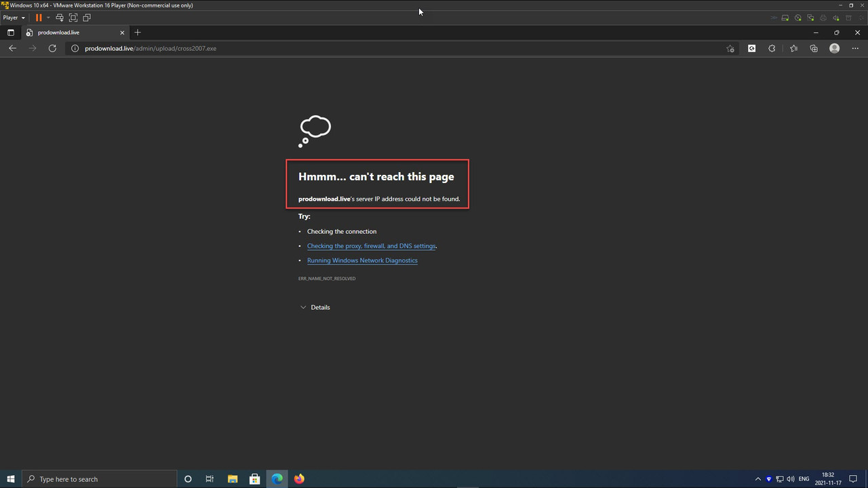868x488 pixels.
Task: Click 'Checking the connection' bullet text
Action: tap(342, 232)
